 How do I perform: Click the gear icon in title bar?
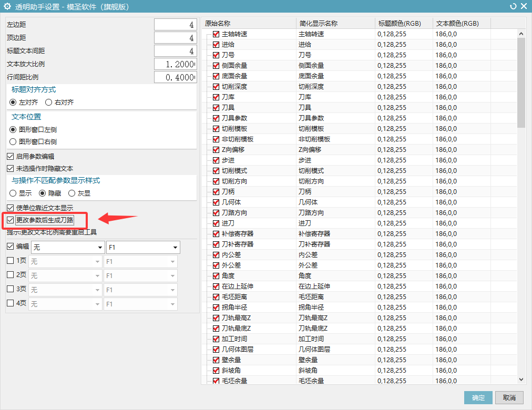[x=7, y=6]
